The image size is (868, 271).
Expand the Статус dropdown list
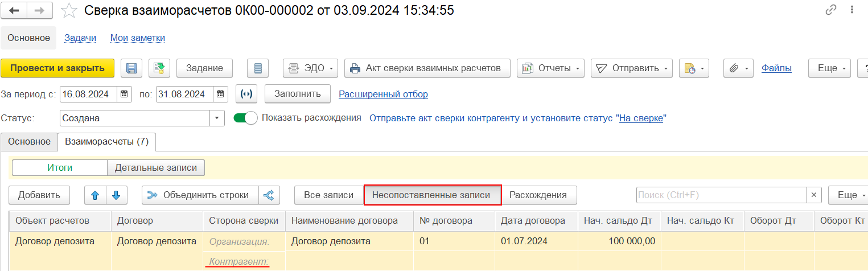click(x=217, y=118)
